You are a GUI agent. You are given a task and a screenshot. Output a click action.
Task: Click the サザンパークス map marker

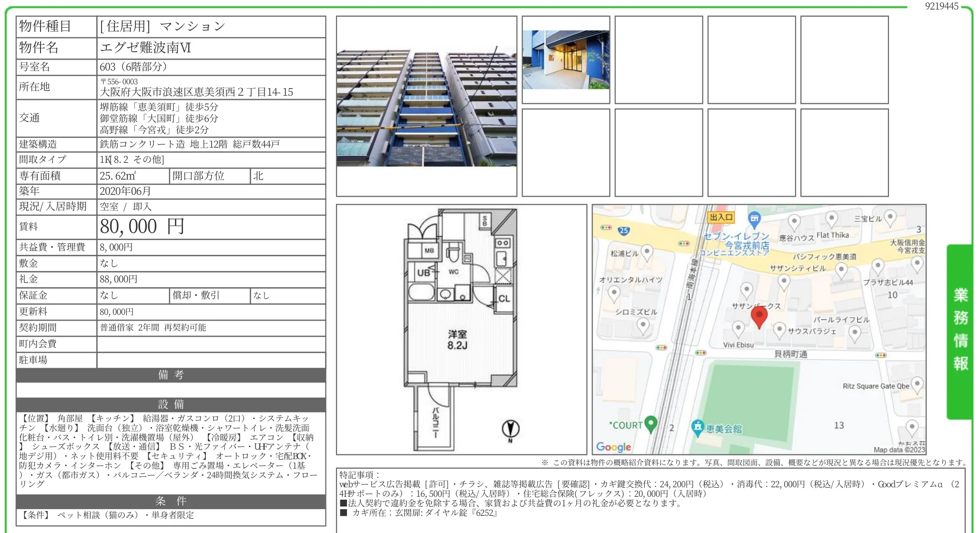point(747,290)
